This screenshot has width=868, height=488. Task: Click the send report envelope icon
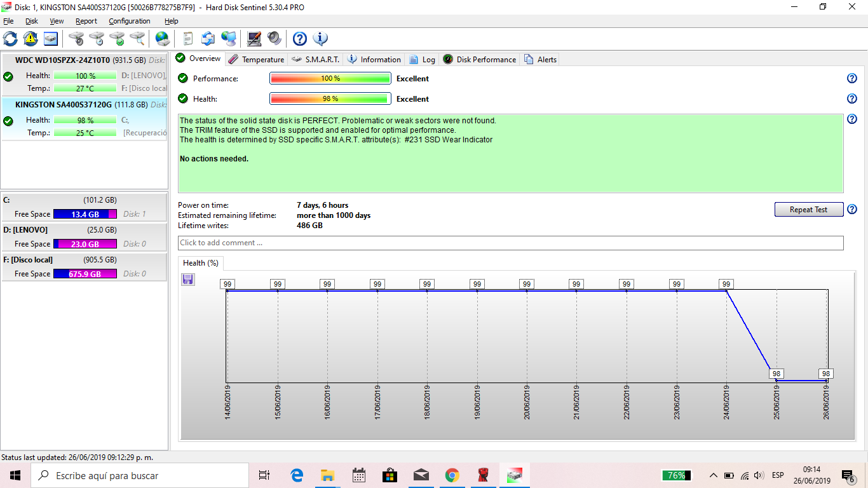(x=208, y=39)
